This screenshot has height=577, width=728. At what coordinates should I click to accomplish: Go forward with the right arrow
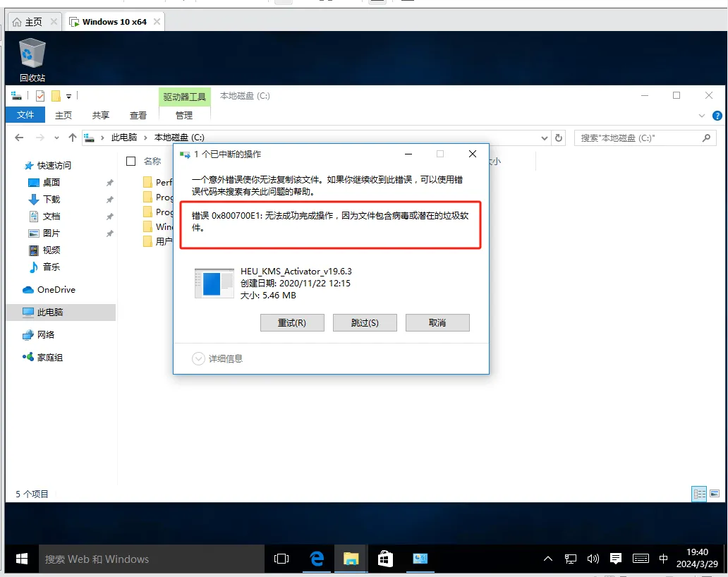(40, 138)
